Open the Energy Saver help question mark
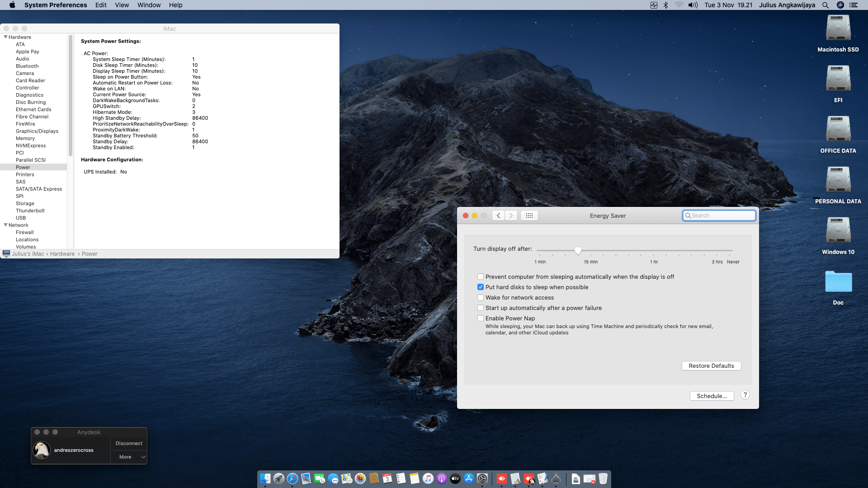Viewport: 868px width, 488px height. tap(745, 395)
